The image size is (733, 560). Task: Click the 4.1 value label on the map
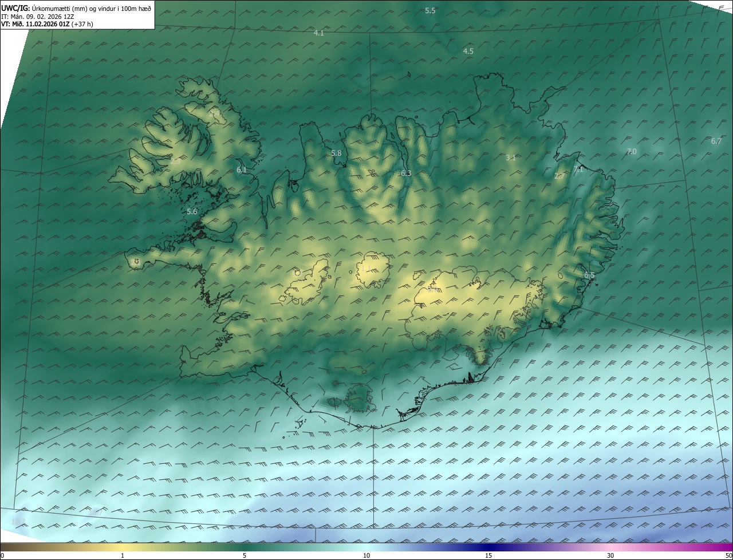click(319, 33)
